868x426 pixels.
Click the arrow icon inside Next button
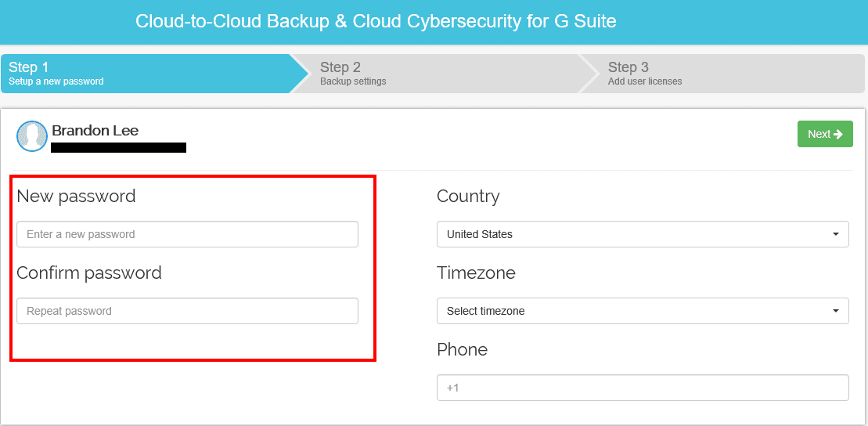tap(838, 134)
